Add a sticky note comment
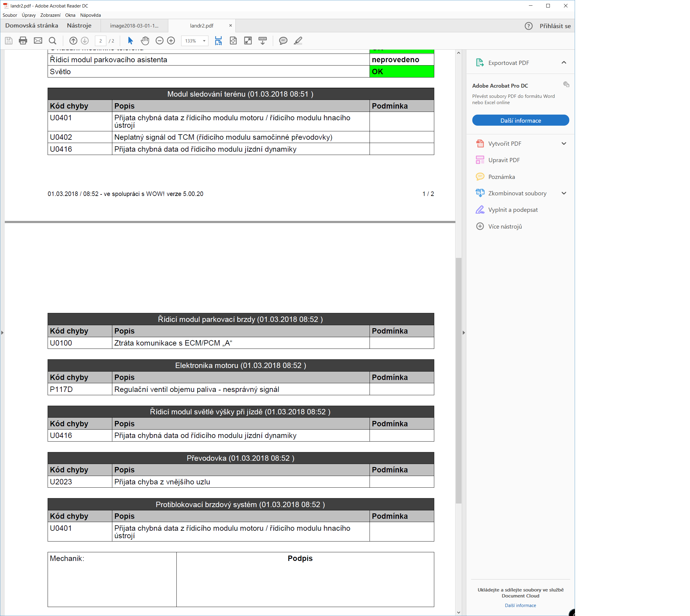 coord(283,41)
